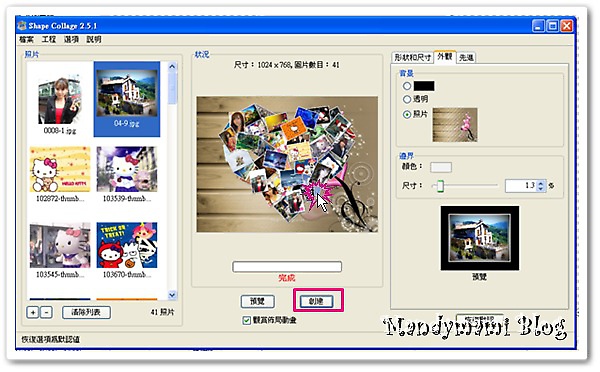Open the 工程 menu
This screenshot has height=372, width=600.
click(49, 39)
